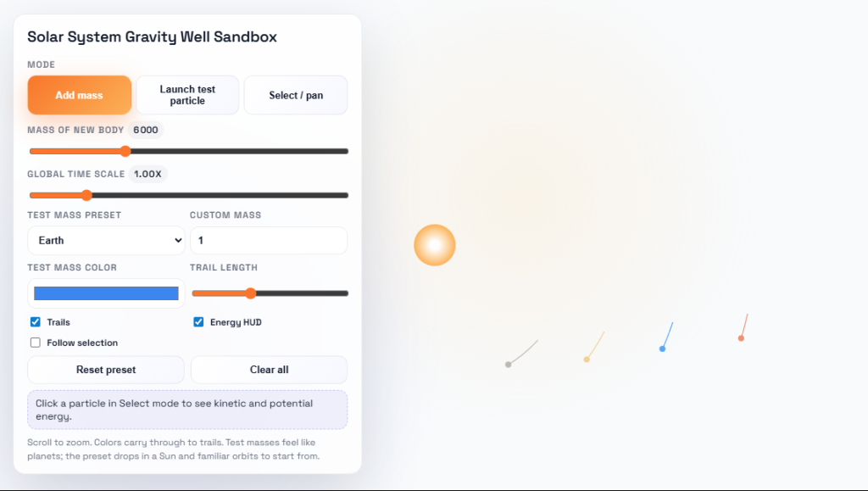Screen dimensions: 868x491
Task: Select the red-orange planet particle
Action: click(x=741, y=338)
